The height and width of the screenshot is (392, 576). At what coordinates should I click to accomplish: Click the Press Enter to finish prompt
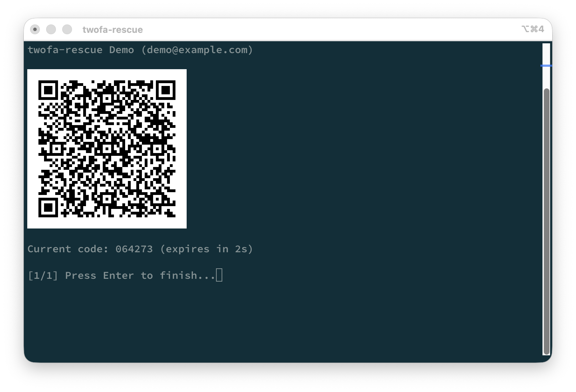pos(121,276)
